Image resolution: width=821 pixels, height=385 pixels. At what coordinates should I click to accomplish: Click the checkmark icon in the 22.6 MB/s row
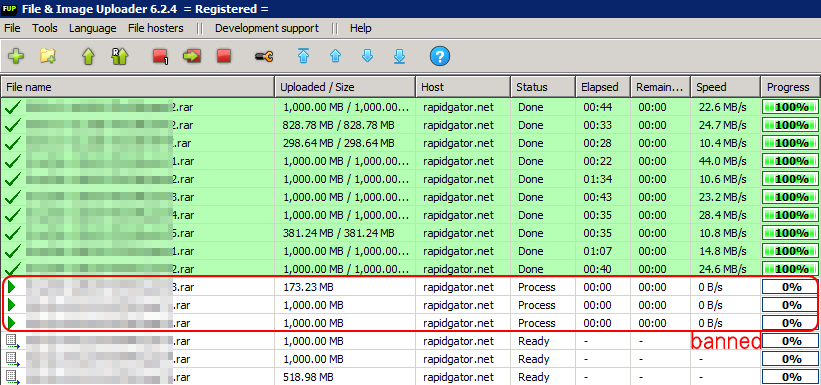click(13, 107)
